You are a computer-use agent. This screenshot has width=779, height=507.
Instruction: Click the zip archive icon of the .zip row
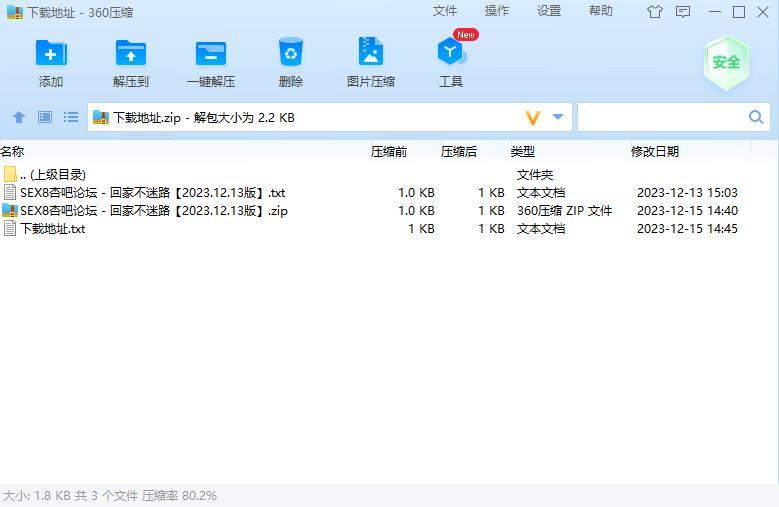[x=10, y=211]
